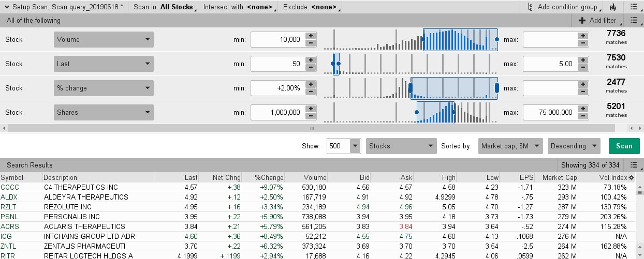Click Add filter button

click(x=598, y=20)
